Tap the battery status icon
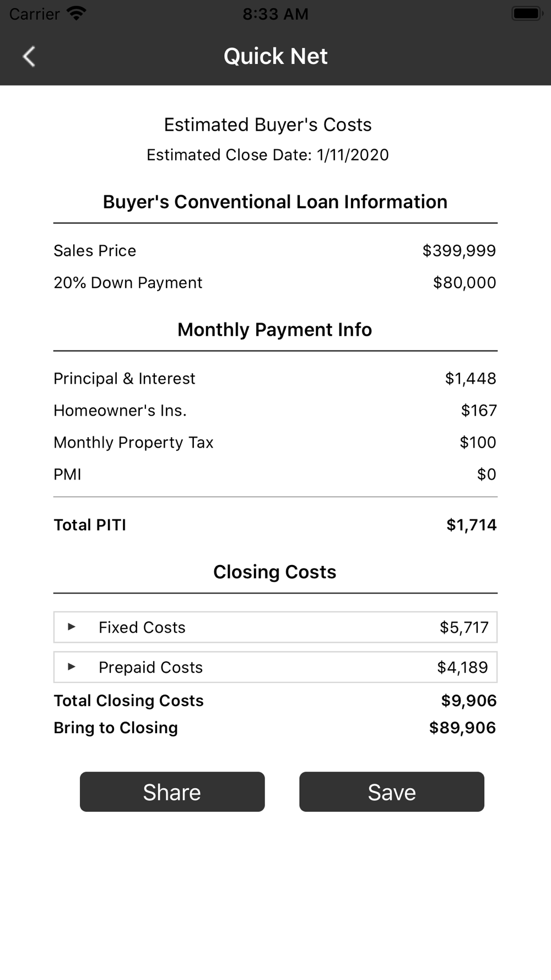The image size is (551, 980). tap(528, 14)
